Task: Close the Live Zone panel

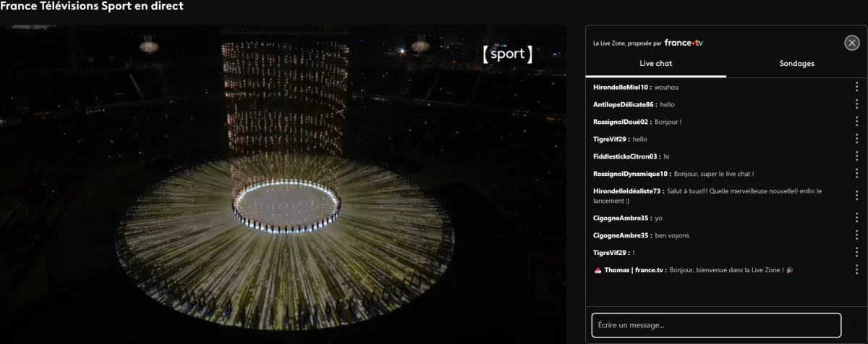Action: point(851,43)
